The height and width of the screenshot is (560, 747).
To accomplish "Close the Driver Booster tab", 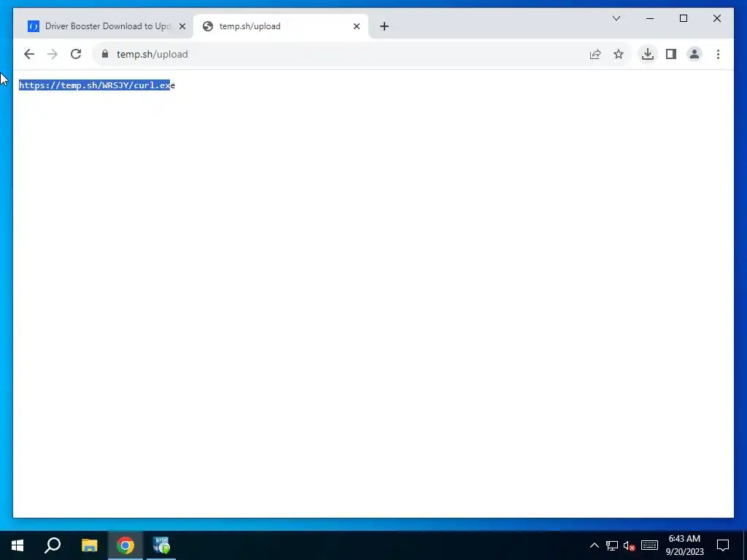I will 182,26.
